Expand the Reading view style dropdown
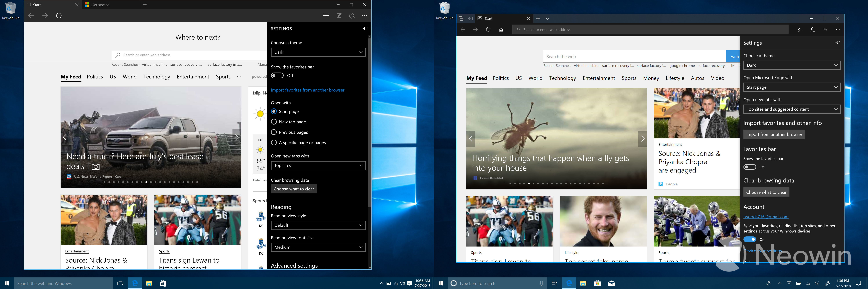The width and height of the screenshot is (868, 289). pos(318,225)
